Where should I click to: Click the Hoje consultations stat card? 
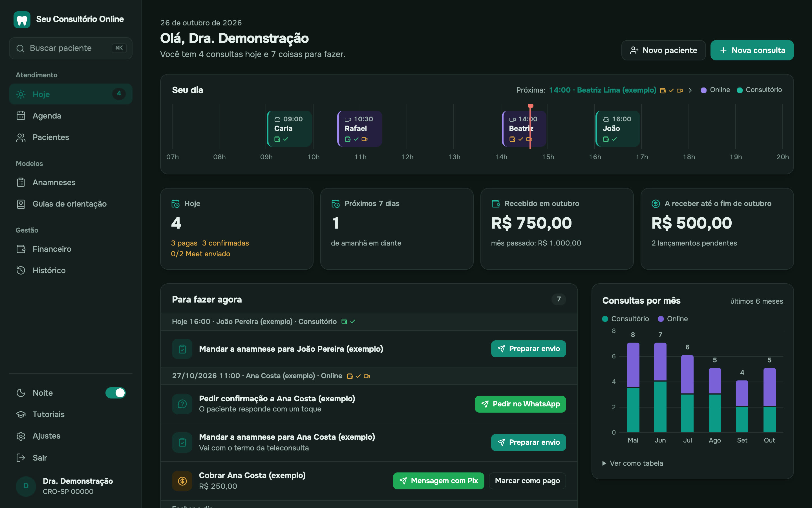pos(237,229)
